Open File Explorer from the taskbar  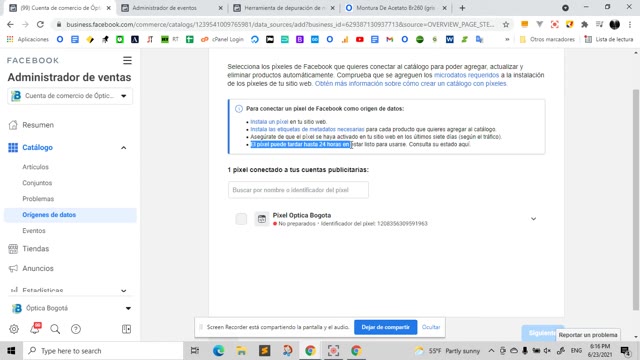(241, 351)
